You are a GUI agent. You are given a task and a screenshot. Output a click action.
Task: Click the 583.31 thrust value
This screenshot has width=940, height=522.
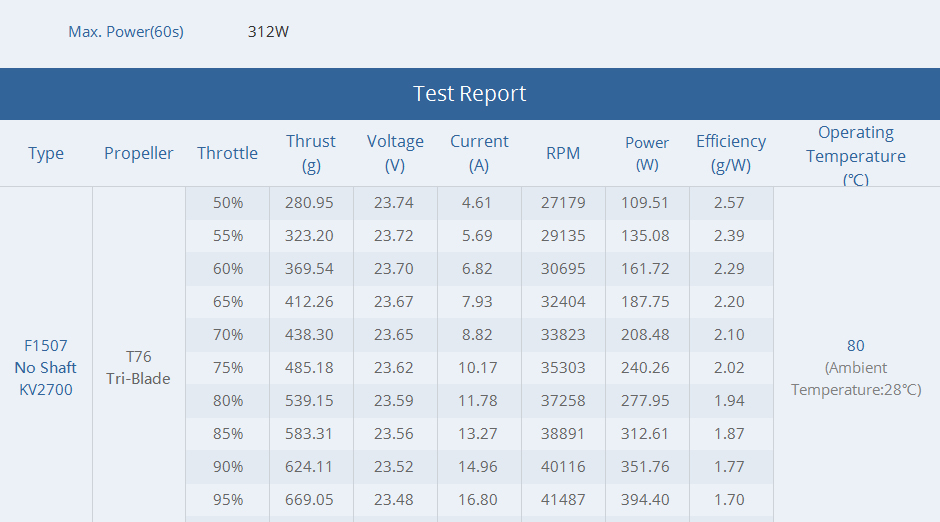[309, 433]
